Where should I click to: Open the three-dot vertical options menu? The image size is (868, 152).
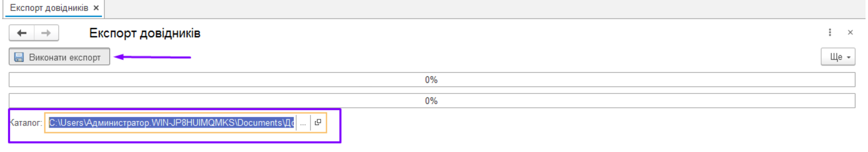(830, 32)
